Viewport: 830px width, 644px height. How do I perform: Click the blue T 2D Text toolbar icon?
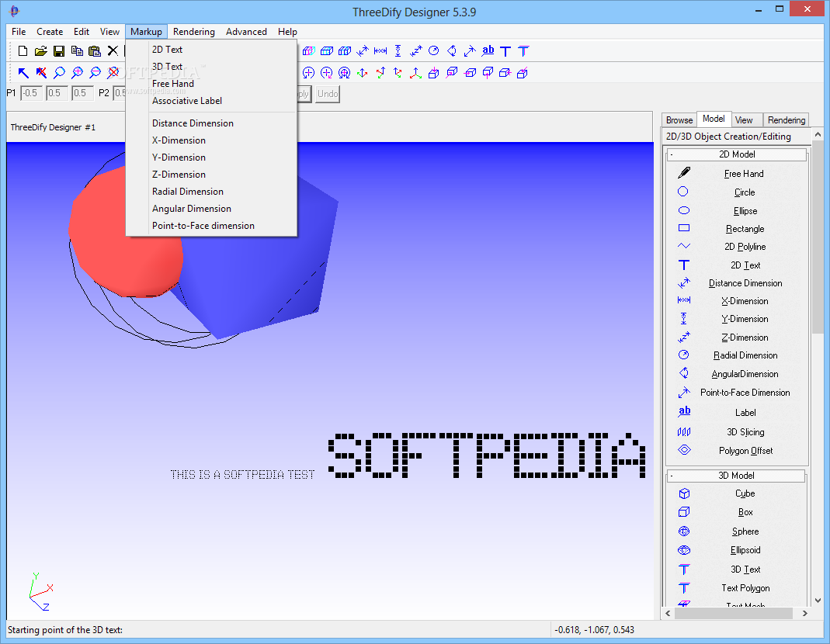pyautogui.click(x=505, y=50)
